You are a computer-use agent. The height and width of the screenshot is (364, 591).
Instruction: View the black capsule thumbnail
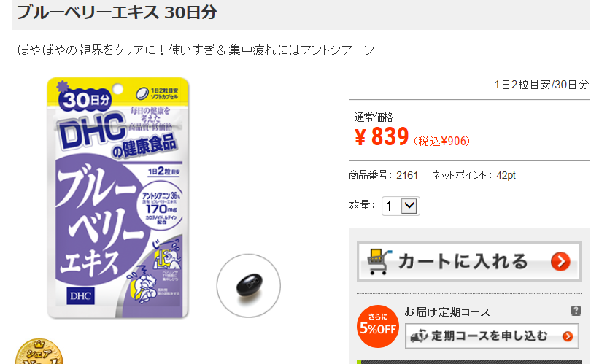point(248,286)
